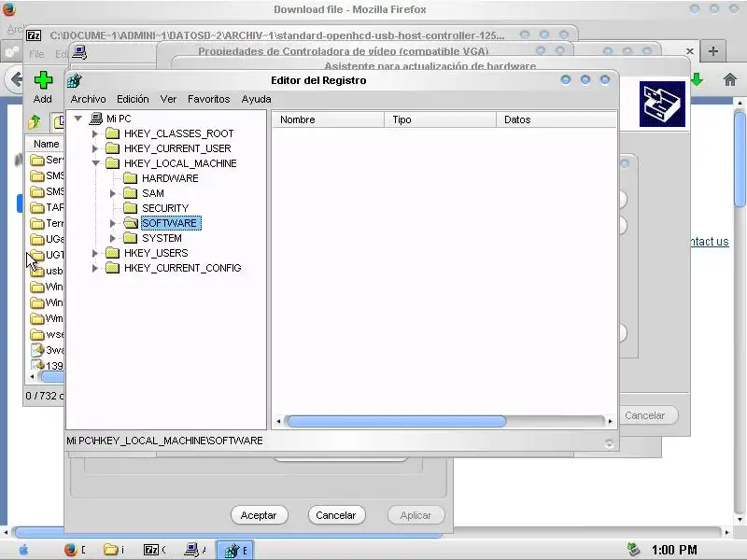Sort by the Nombre column header
This screenshot has width=747, height=560.
pyautogui.click(x=328, y=119)
